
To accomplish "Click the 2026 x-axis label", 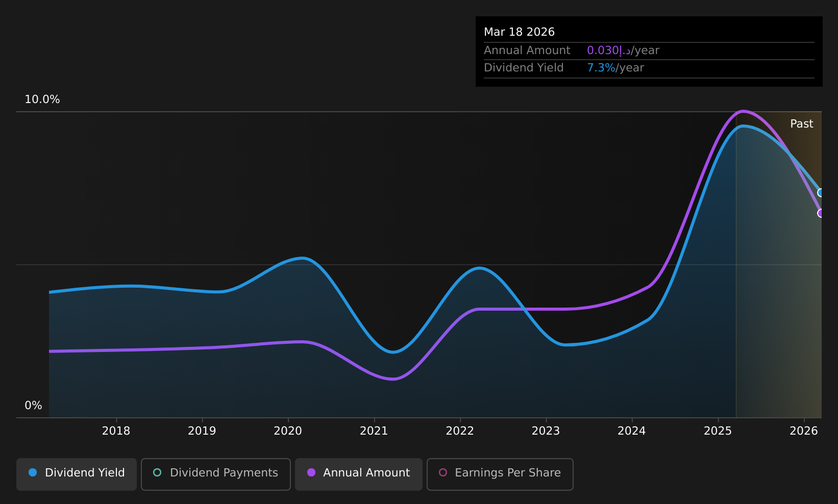I will (804, 431).
